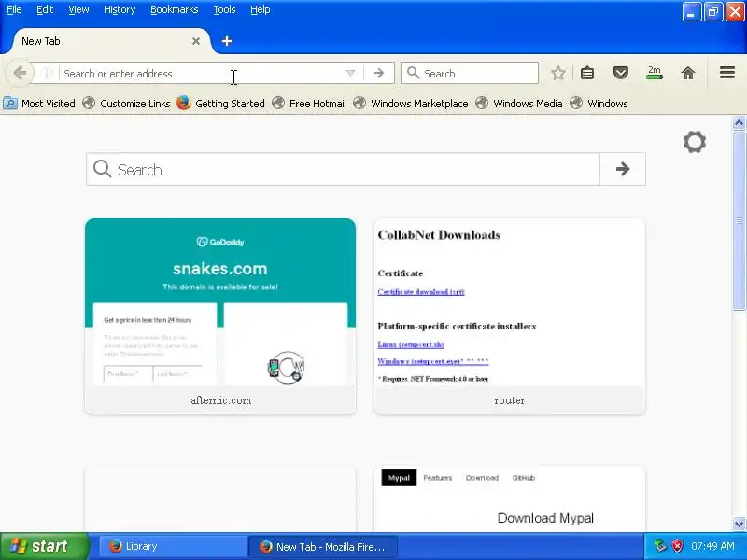Click scrollbar up arrow
This screenshot has width=747, height=560.
click(739, 123)
